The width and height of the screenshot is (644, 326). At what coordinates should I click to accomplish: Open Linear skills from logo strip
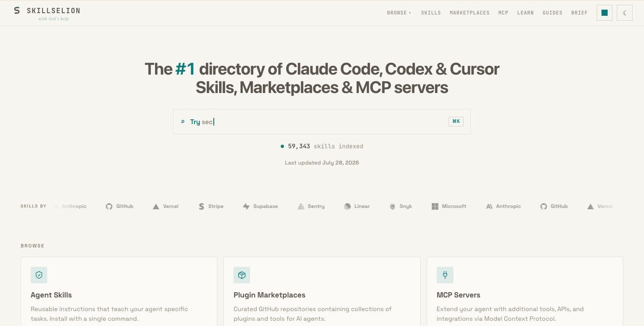(x=357, y=206)
